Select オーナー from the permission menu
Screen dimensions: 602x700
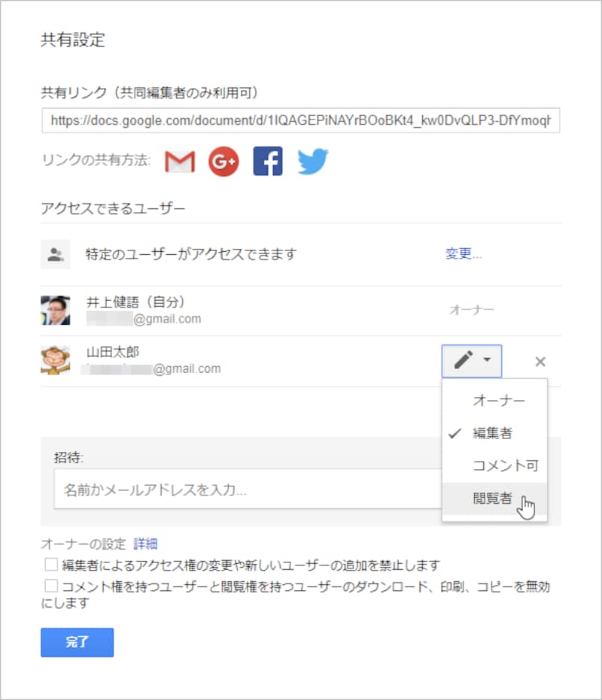[x=498, y=401]
